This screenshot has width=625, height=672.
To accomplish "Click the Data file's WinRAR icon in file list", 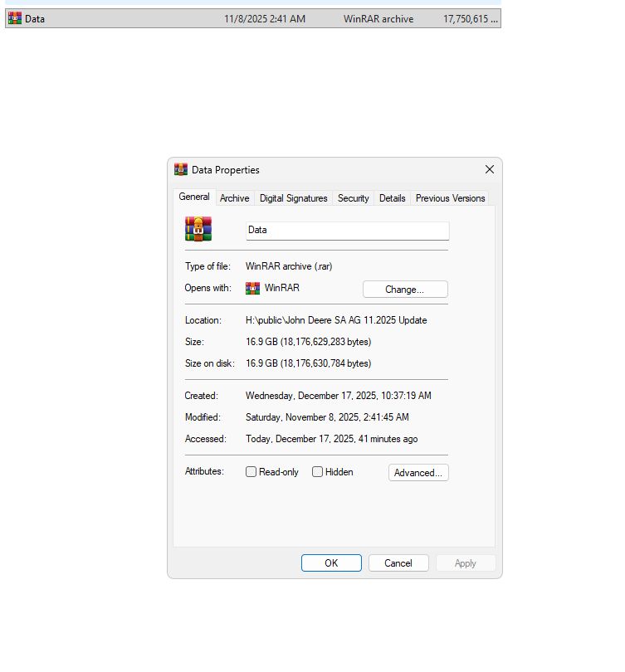I will 15,18.
